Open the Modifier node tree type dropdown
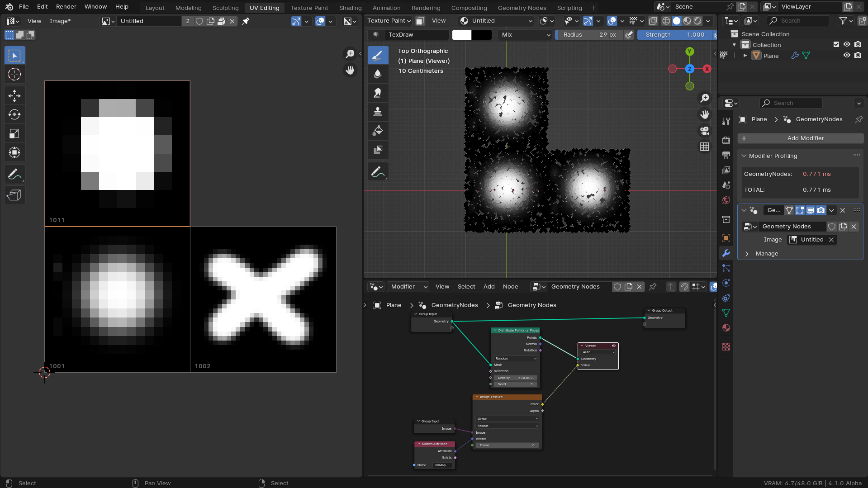The image size is (868, 488). coord(408,287)
